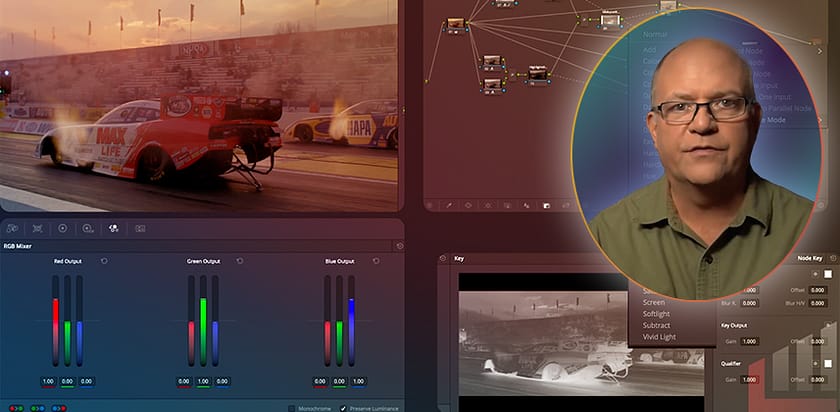Open the HDR color wheels palette icon
Viewport: 840px width, 412px height.
pyautogui.click(x=88, y=228)
